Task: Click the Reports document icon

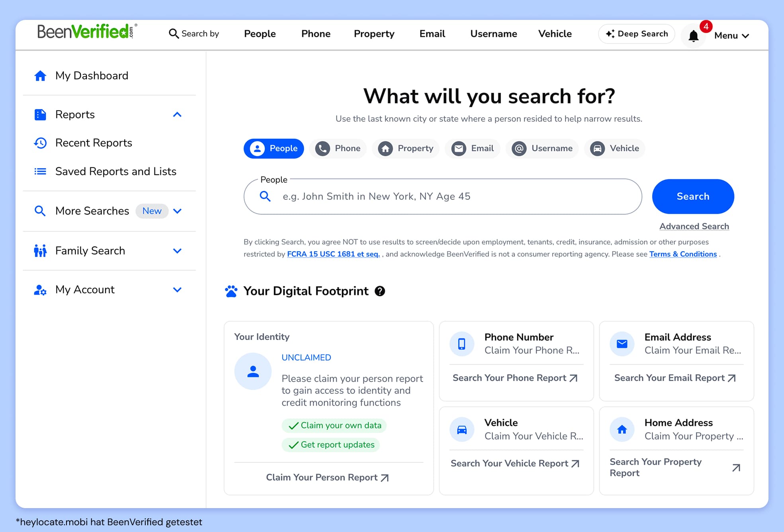Action: pos(40,115)
